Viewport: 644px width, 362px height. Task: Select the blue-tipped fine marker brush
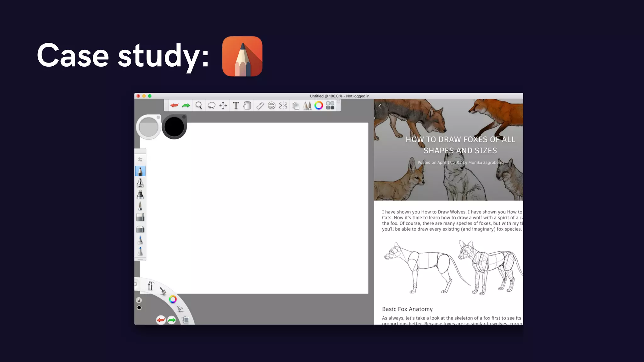click(140, 240)
